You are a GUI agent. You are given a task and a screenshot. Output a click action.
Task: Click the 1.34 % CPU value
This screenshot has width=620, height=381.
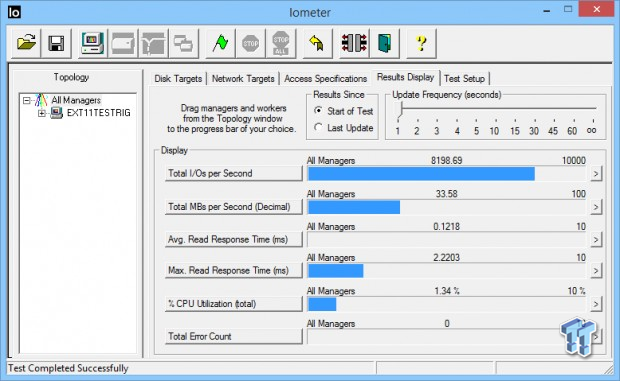447,291
